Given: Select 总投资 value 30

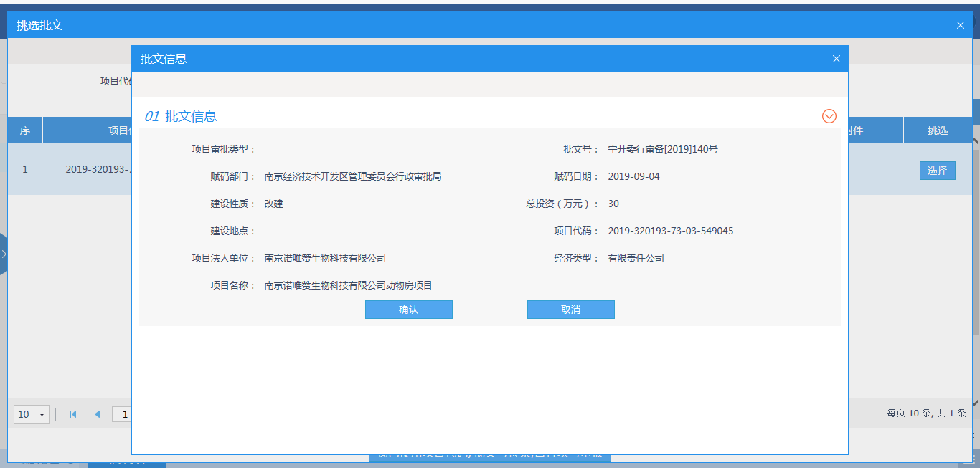Looking at the screenshot, I should pos(613,204).
